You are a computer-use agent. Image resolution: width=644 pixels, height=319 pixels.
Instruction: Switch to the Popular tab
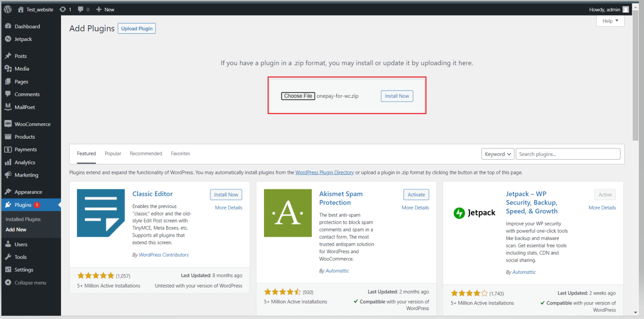tap(113, 154)
